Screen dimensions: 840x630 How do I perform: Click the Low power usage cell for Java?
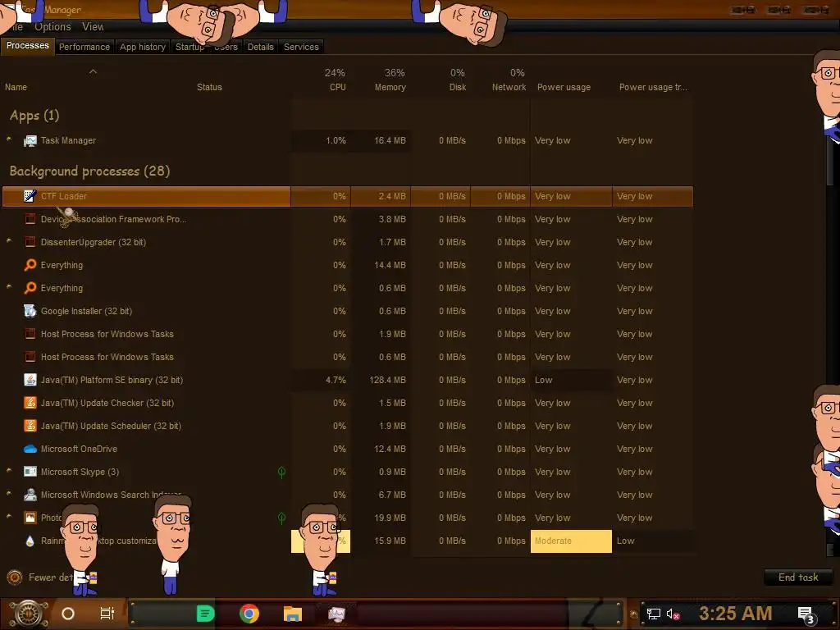point(571,380)
